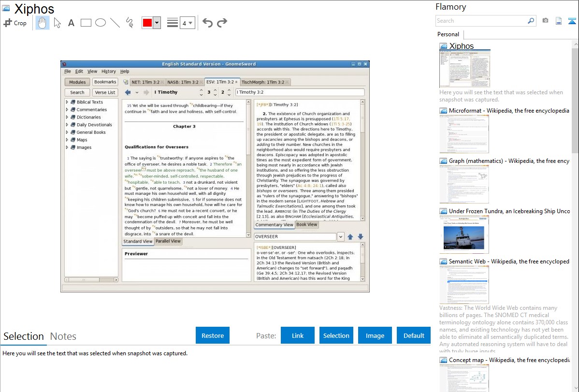The height and width of the screenshot is (392, 579).
Task: Click the blue collapse panel icon
Action: (572, 21)
